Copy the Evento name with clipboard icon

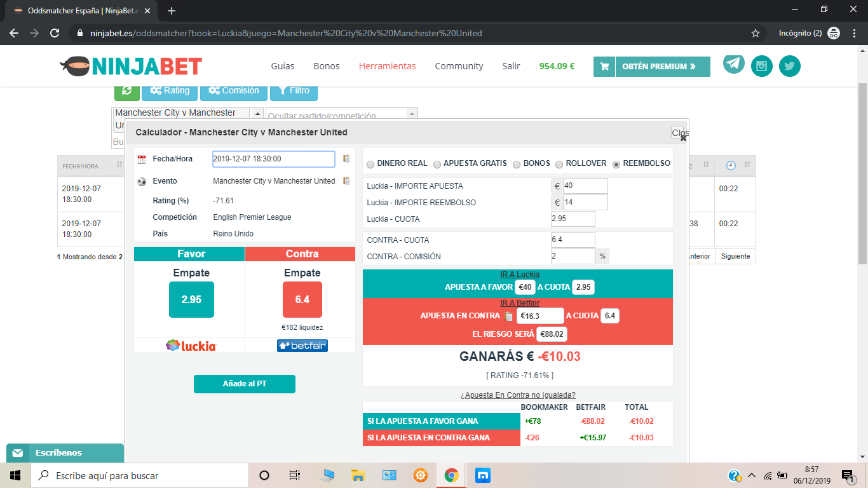346,181
